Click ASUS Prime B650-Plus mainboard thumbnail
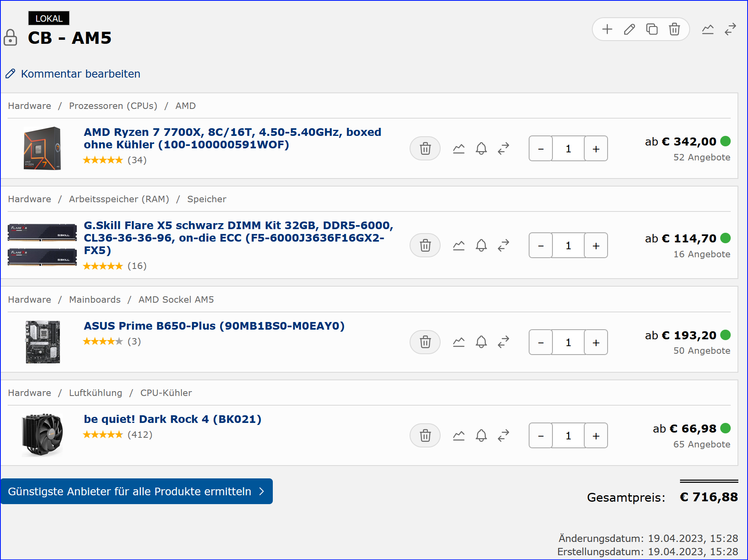The height and width of the screenshot is (560, 748). (43, 342)
